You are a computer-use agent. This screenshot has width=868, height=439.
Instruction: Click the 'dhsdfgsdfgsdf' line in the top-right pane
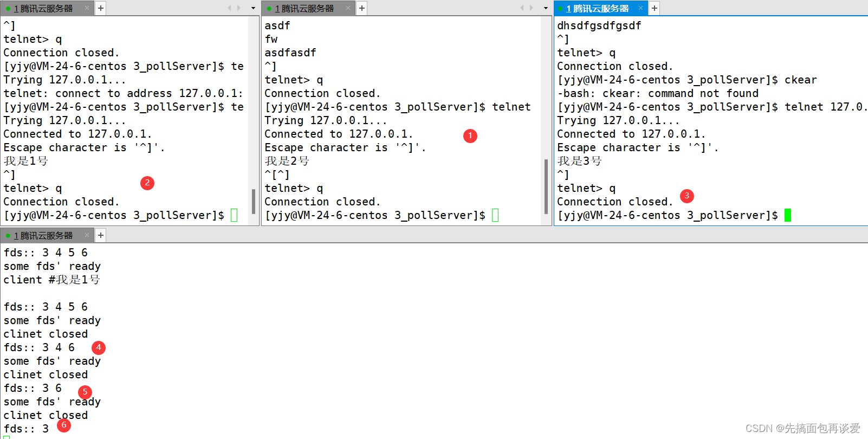599,25
